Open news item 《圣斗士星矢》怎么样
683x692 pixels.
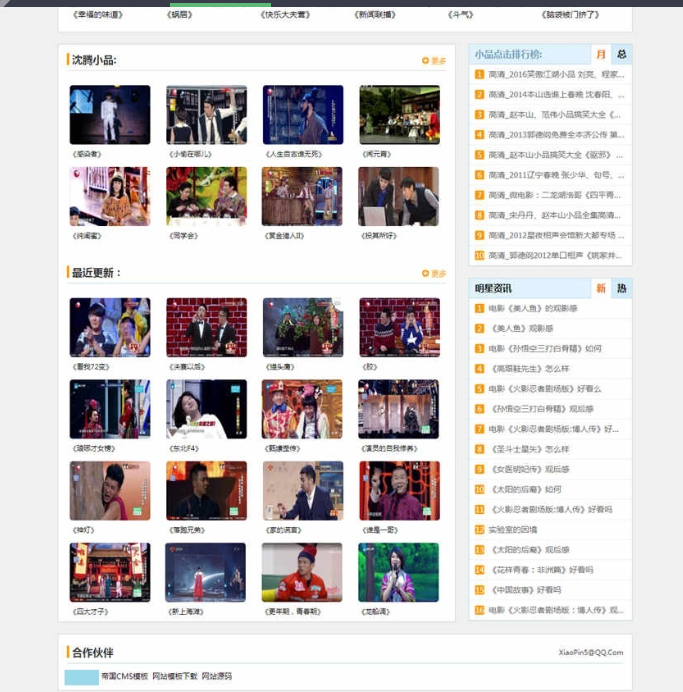click(529, 449)
